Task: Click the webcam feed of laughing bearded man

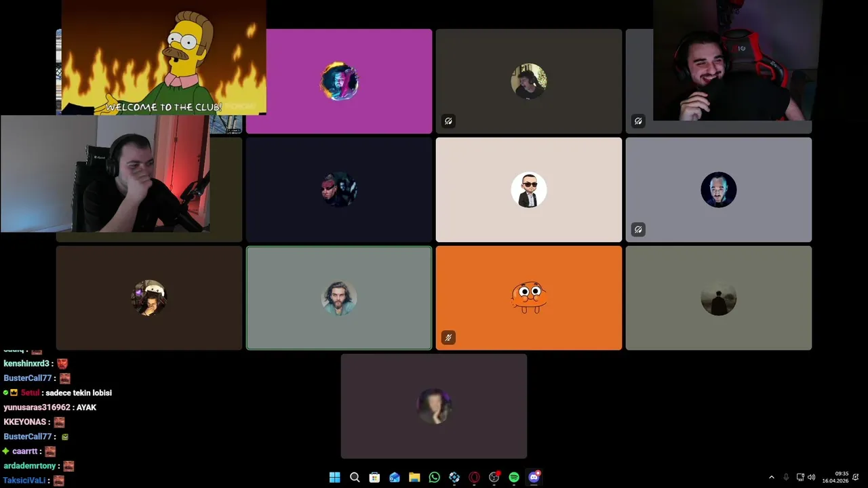Action: tap(738, 60)
